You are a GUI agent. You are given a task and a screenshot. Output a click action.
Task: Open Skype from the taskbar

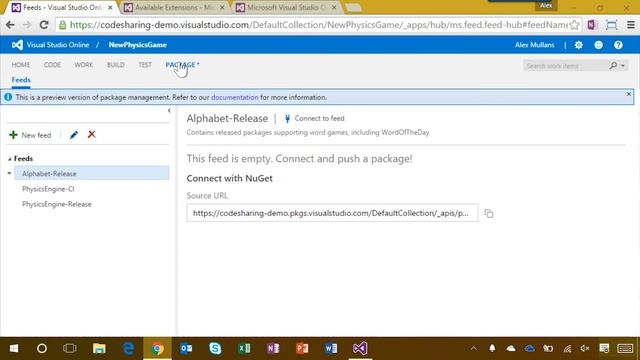(x=215, y=348)
